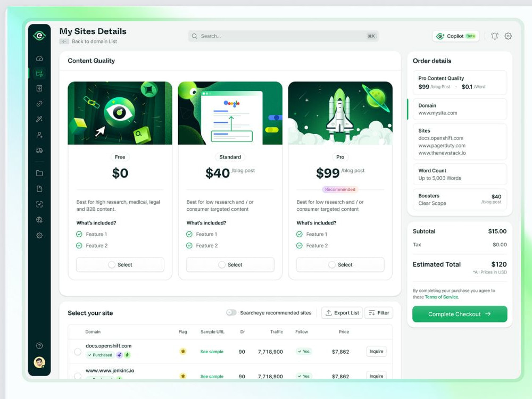Open the link chain sidebar icon
The image size is (532, 399).
(39, 104)
